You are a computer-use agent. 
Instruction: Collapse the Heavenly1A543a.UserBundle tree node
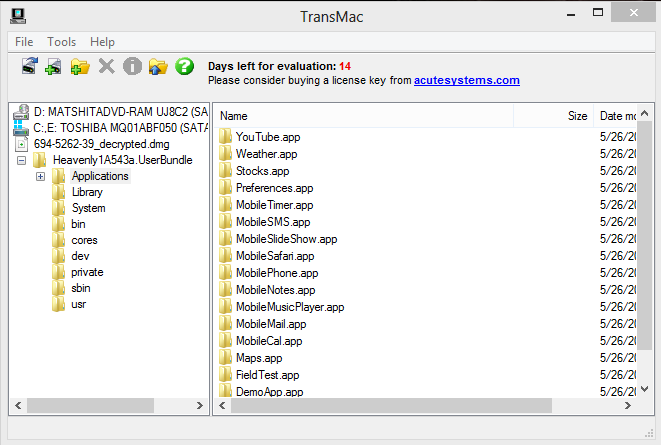pyautogui.click(x=21, y=161)
